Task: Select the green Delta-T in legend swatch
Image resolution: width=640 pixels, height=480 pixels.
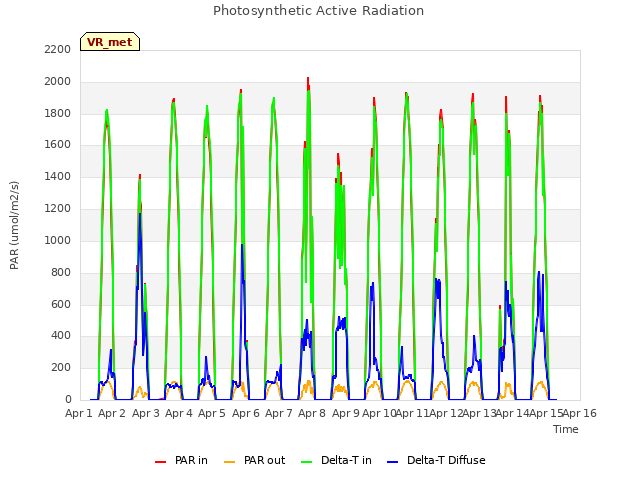Action: (x=307, y=462)
